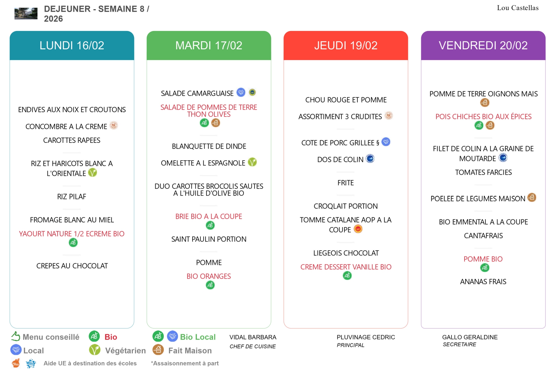This screenshot has height=392, width=555.
Task: Click the Lou Castellas title text
Action: pyautogui.click(x=517, y=8)
